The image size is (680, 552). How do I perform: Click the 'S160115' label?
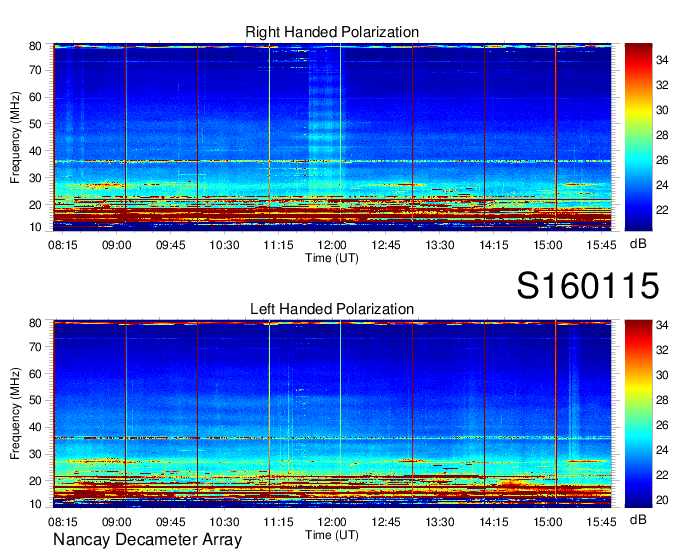coord(588,286)
